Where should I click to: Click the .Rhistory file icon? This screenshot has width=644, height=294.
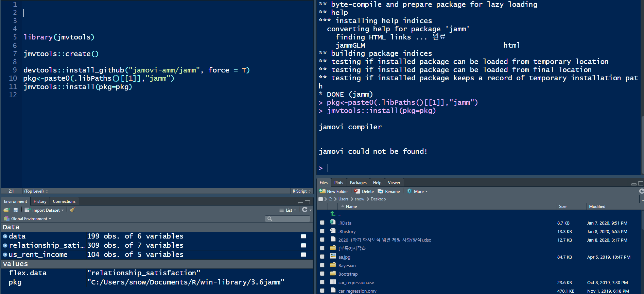[x=333, y=231]
